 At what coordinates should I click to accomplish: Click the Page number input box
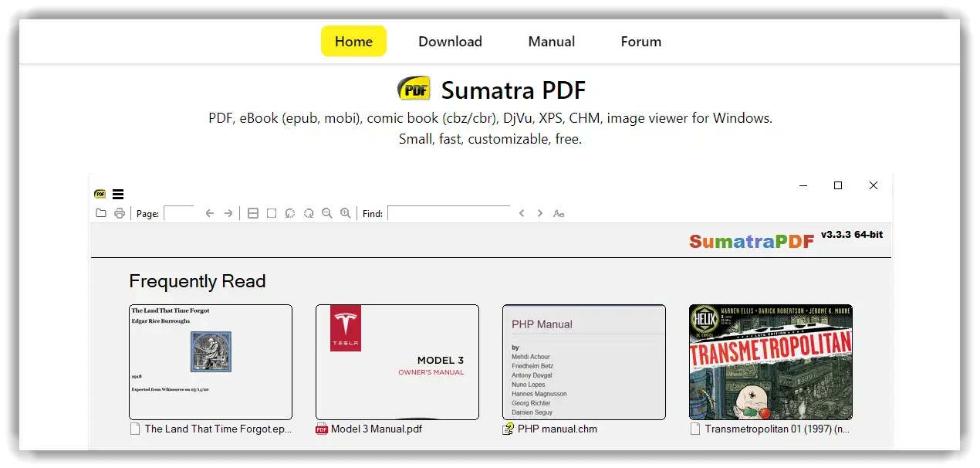pyautogui.click(x=179, y=213)
